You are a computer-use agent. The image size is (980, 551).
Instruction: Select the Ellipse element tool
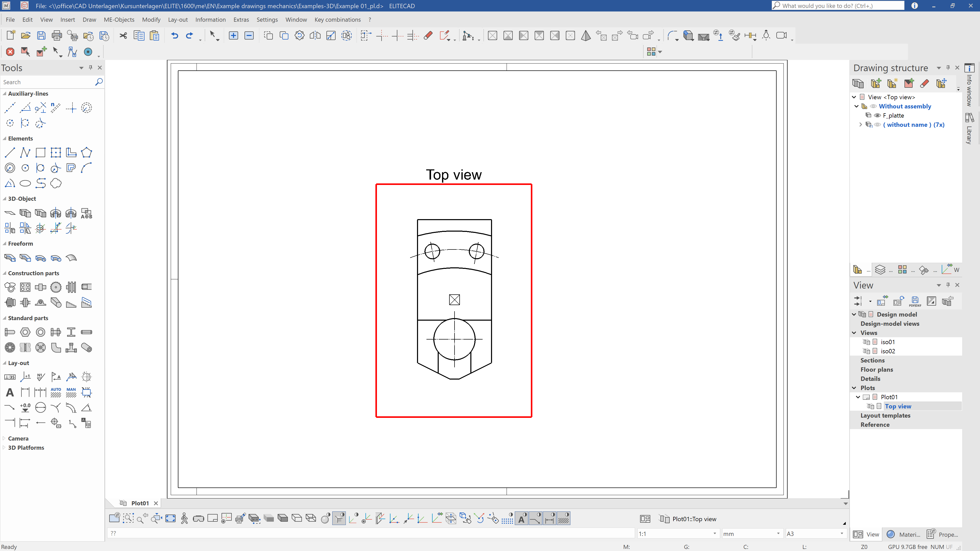click(x=25, y=184)
